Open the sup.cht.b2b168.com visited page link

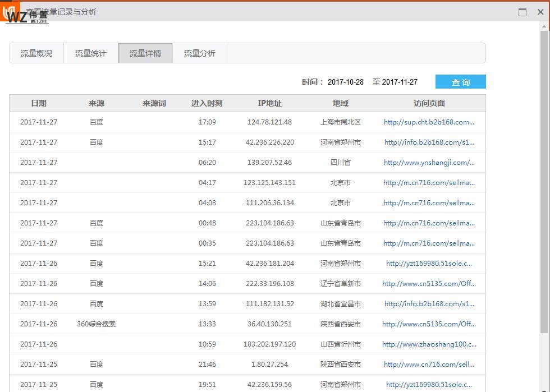coord(429,122)
